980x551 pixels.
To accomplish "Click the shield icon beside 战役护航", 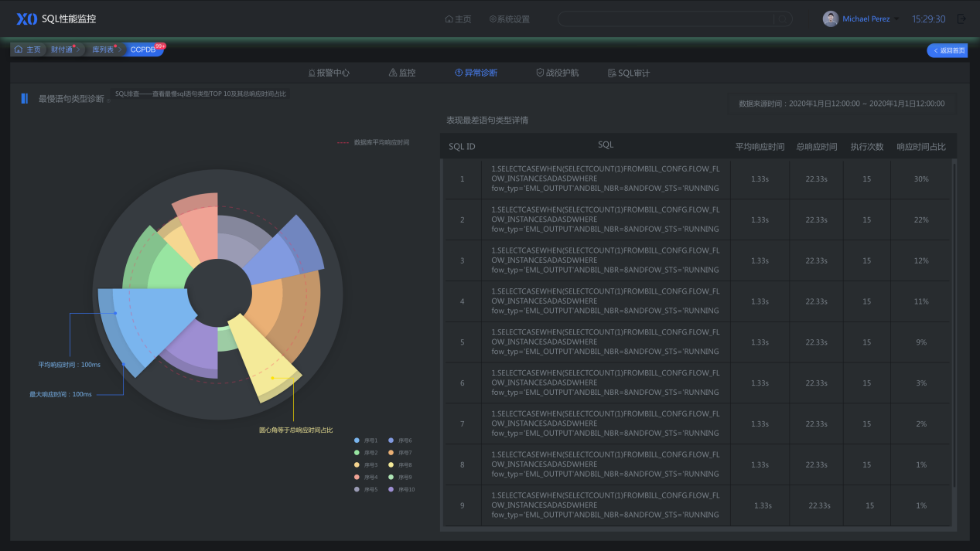I will tap(540, 73).
